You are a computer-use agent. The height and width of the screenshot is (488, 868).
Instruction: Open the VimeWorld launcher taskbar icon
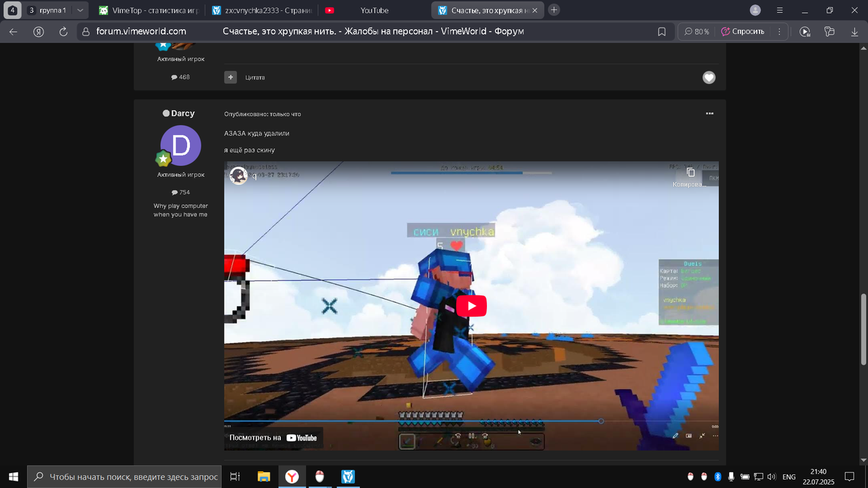pos(348,476)
